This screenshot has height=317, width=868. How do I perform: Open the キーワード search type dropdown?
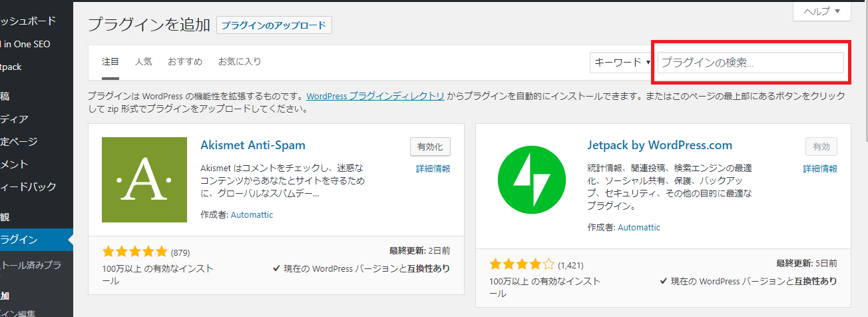621,63
